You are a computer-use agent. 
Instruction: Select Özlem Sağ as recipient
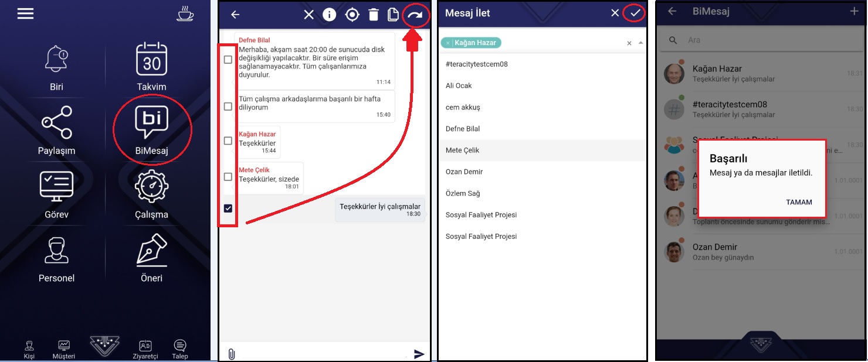542,193
